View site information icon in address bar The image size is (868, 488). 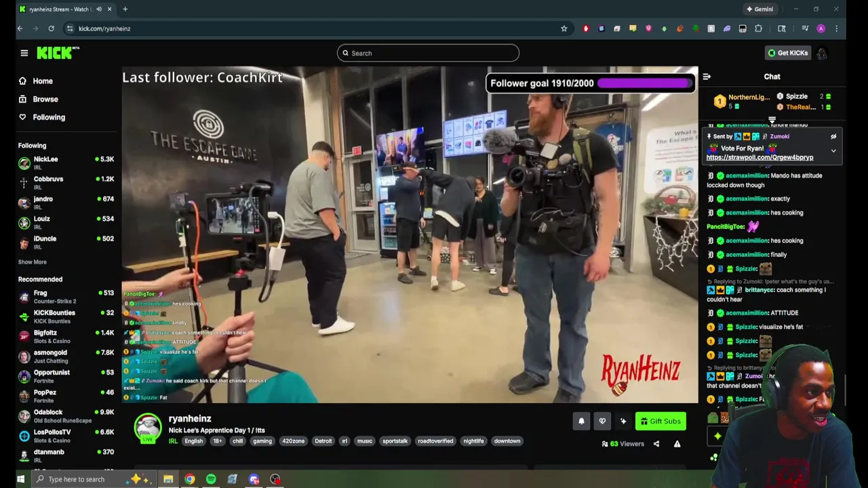click(69, 28)
